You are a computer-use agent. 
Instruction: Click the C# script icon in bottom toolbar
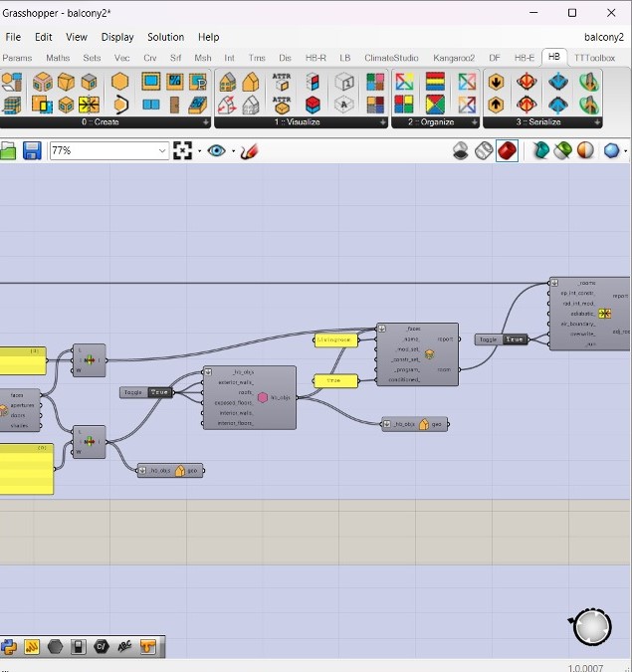click(x=102, y=646)
